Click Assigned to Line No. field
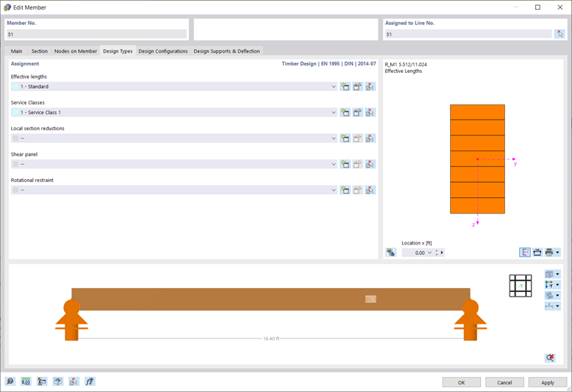The image size is (572, 392). pyautogui.click(x=468, y=35)
